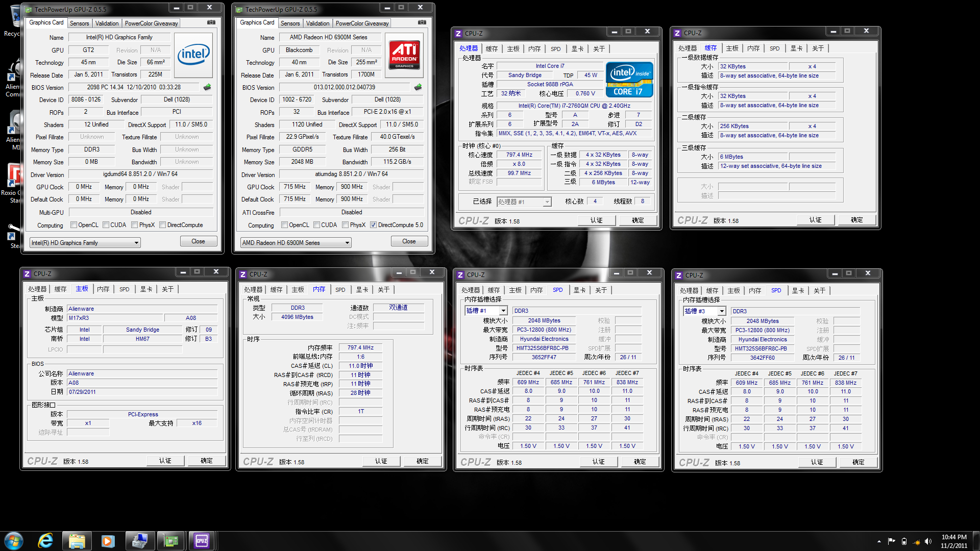Toggle DirectCompute checkbox in Intel GPU-Z
This screenshot has height=551, width=980.
coord(163,225)
